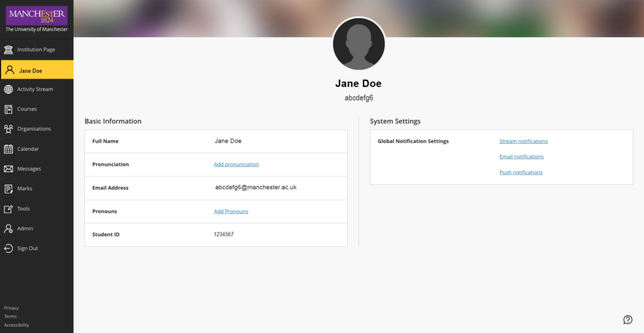Open the help question mark icon
This screenshot has height=333, width=644.
[x=628, y=319]
